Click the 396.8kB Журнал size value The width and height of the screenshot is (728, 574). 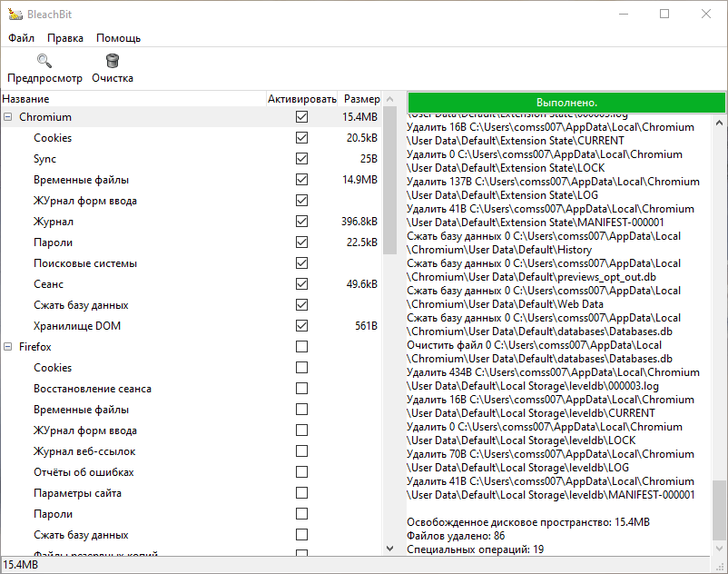pyautogui.click(x=359, y=222)
